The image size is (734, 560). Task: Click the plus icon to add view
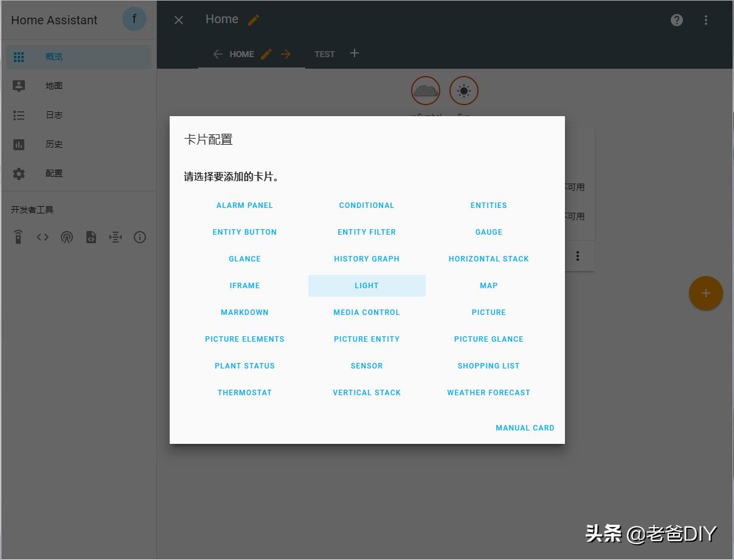[x=355, y=54]
